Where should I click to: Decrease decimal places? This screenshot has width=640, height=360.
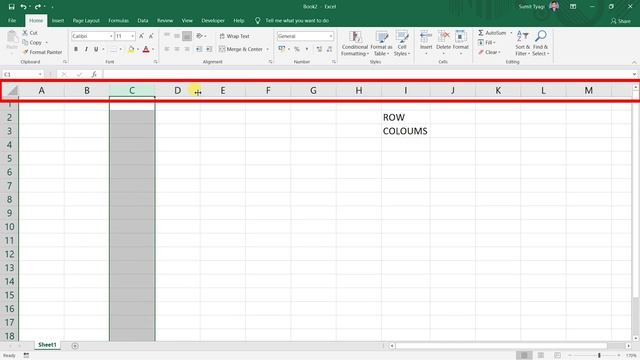coord(329,49)
